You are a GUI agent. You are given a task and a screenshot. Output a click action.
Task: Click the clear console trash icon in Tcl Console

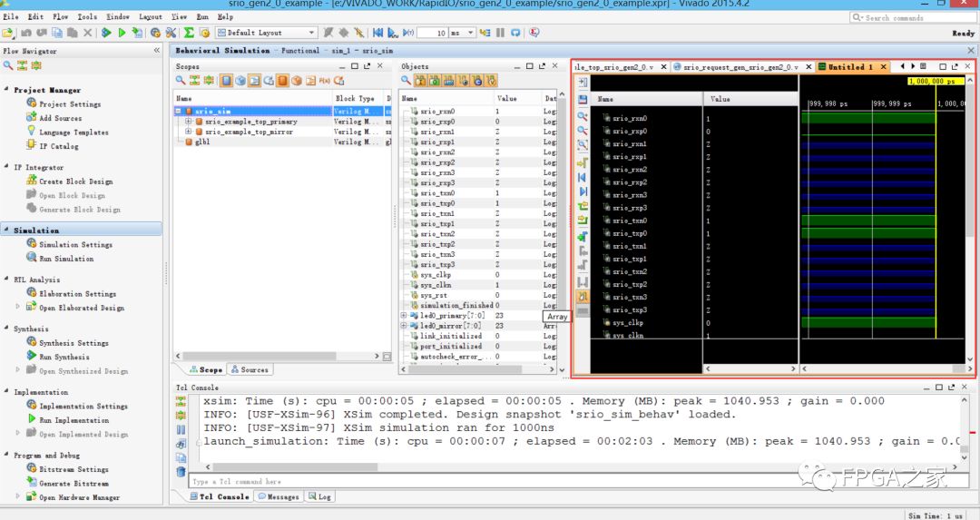pos(181,471)
